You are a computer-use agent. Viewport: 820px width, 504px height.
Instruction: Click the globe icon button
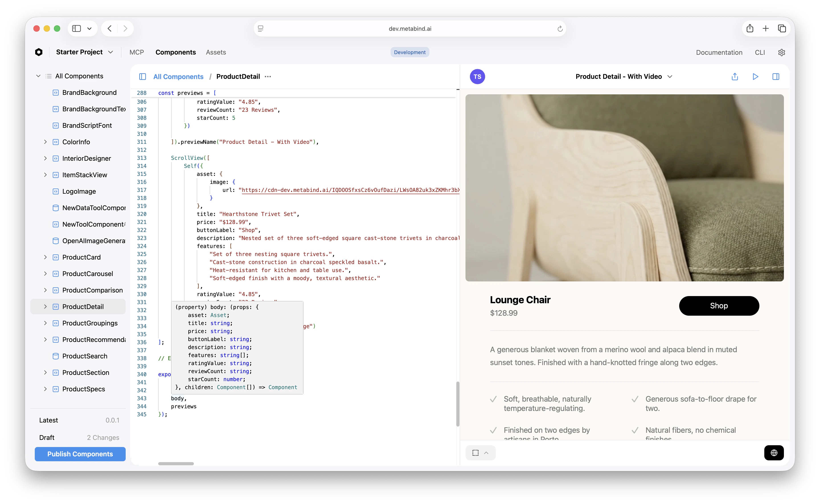774,453
